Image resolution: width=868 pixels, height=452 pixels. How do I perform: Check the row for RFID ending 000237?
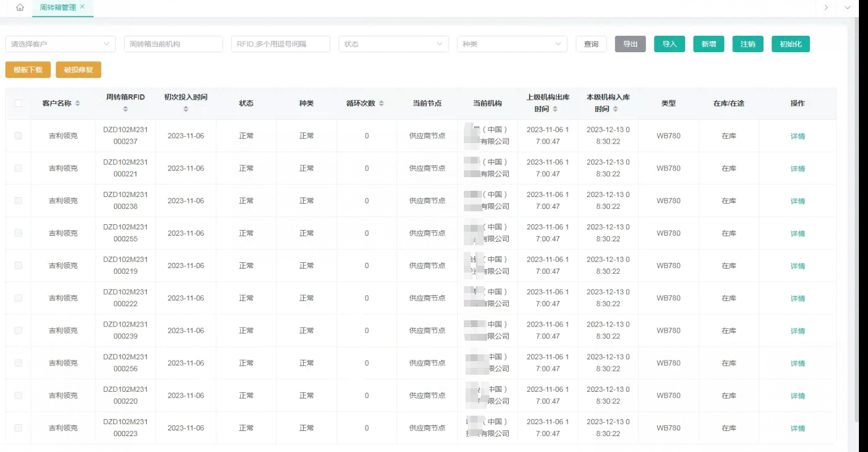[x=18, y=136]
